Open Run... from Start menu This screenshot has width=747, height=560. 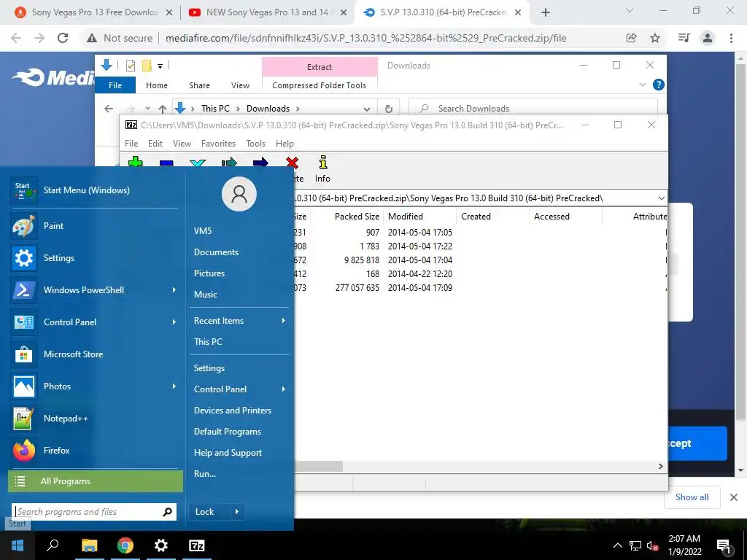pos(205,474)
